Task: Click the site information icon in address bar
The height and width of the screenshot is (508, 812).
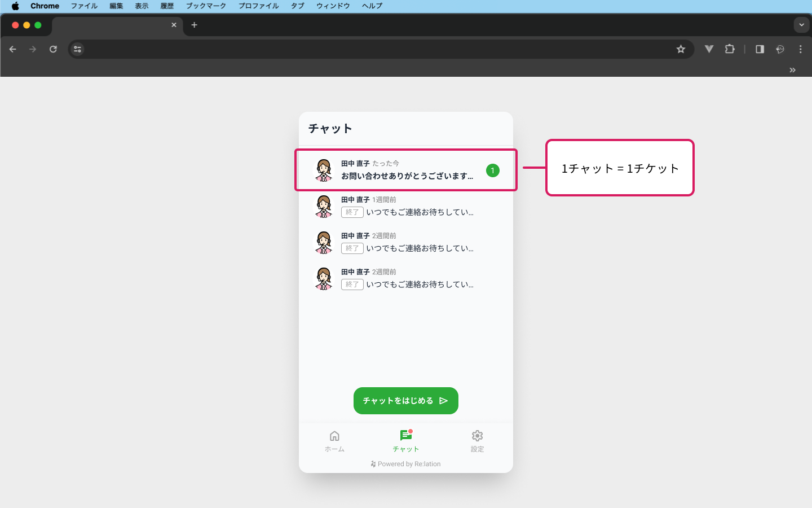Action: click(78, 49)
